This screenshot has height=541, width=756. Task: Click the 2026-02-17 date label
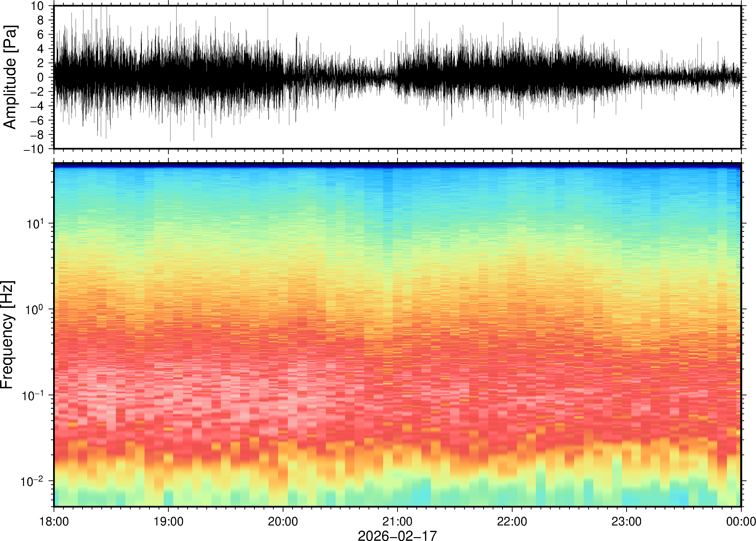(397, 535)
